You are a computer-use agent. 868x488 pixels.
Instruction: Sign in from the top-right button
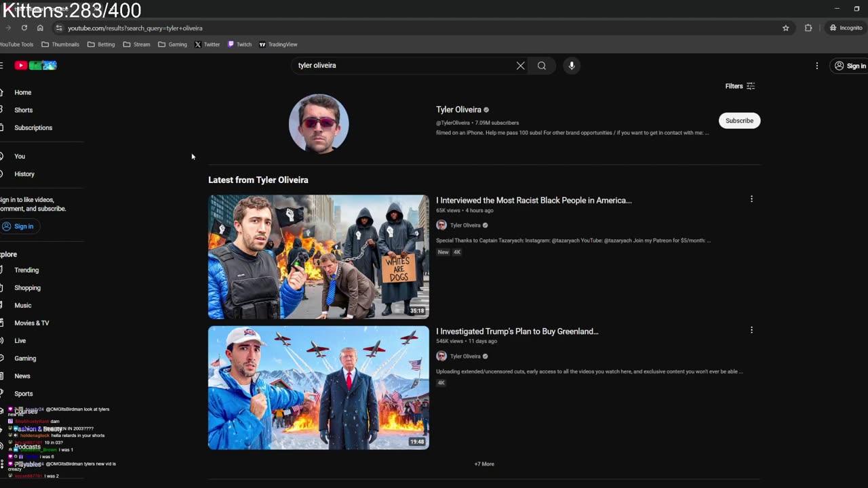[850, 66]
